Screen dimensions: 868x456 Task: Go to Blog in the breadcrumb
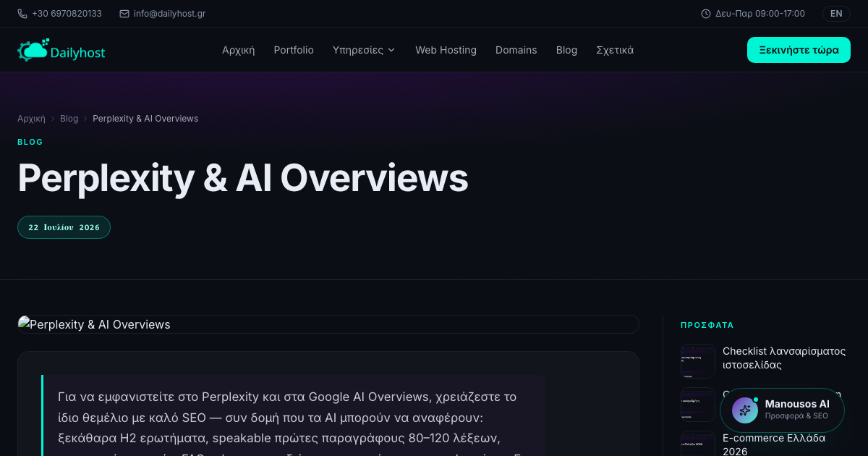(x=69, y=119)
